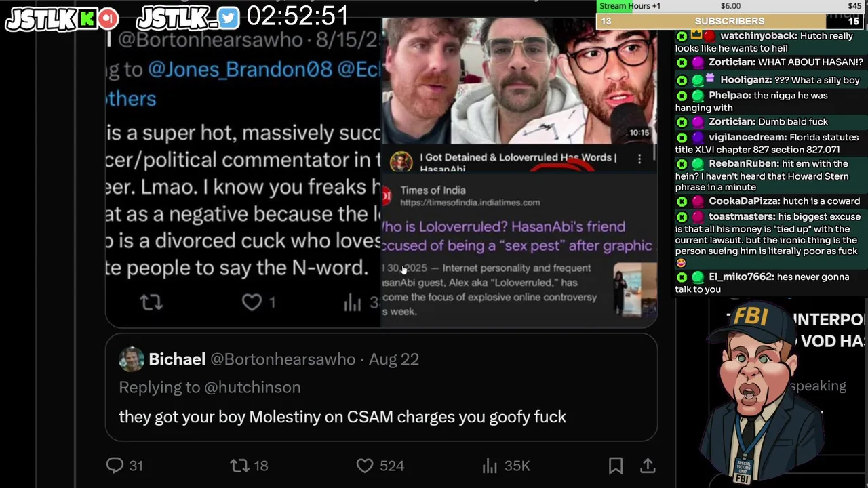View analytics icon showing 35K views

pos(489,466)
